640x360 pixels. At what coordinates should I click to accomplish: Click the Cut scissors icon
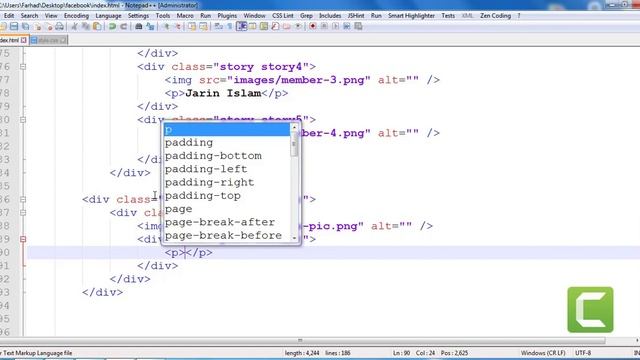[x=74, y=27]
